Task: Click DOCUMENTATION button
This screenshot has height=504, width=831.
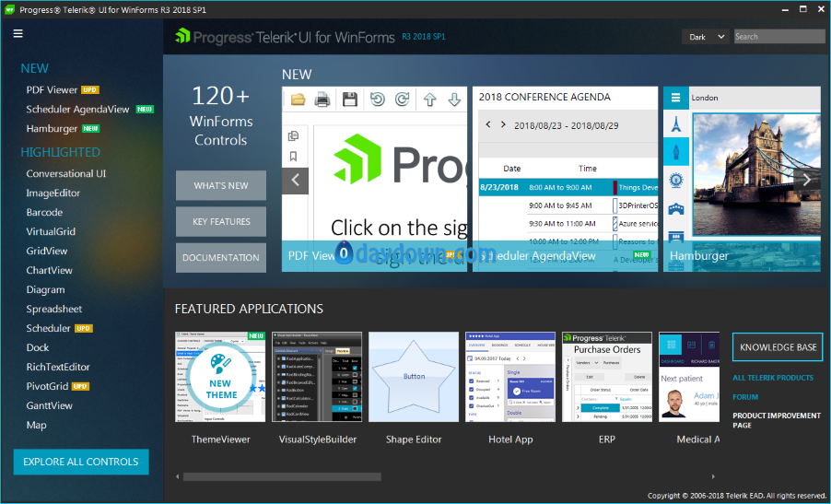Action: pos(221,258)
